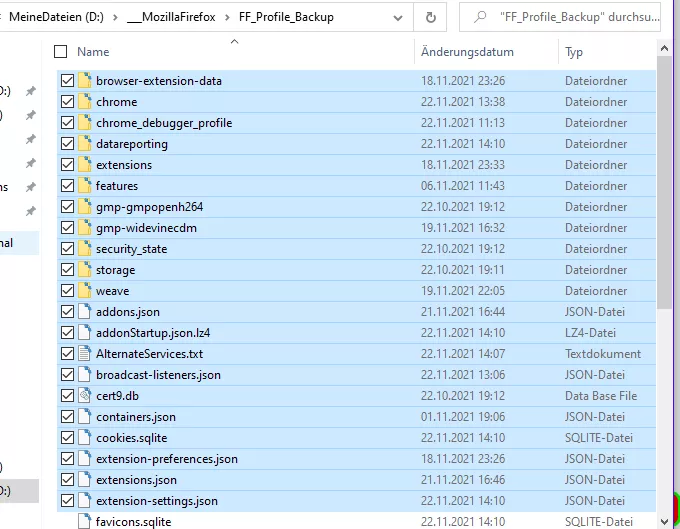This screenshot has height=529, width=680.
Task: Click the file icon of cert9.db
Action: (x=84, y=396)
